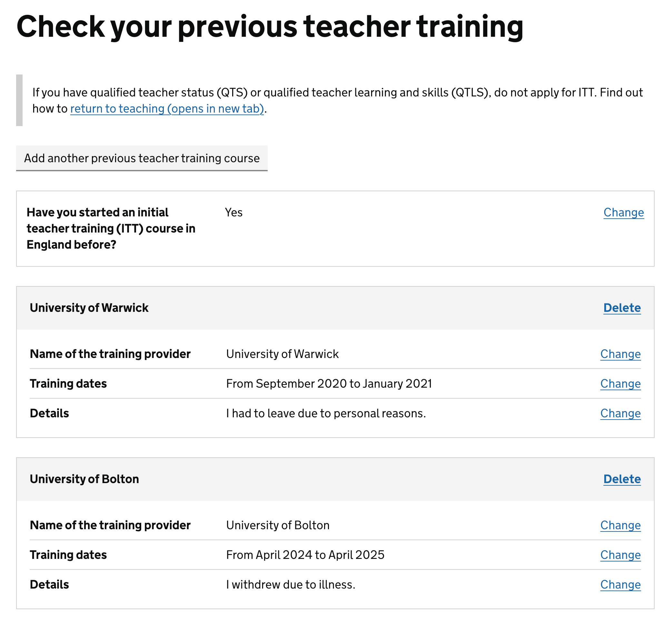Change training provider name for University of Bolton
The width and height of the screenshot is (672, 625).
[620, 526]
